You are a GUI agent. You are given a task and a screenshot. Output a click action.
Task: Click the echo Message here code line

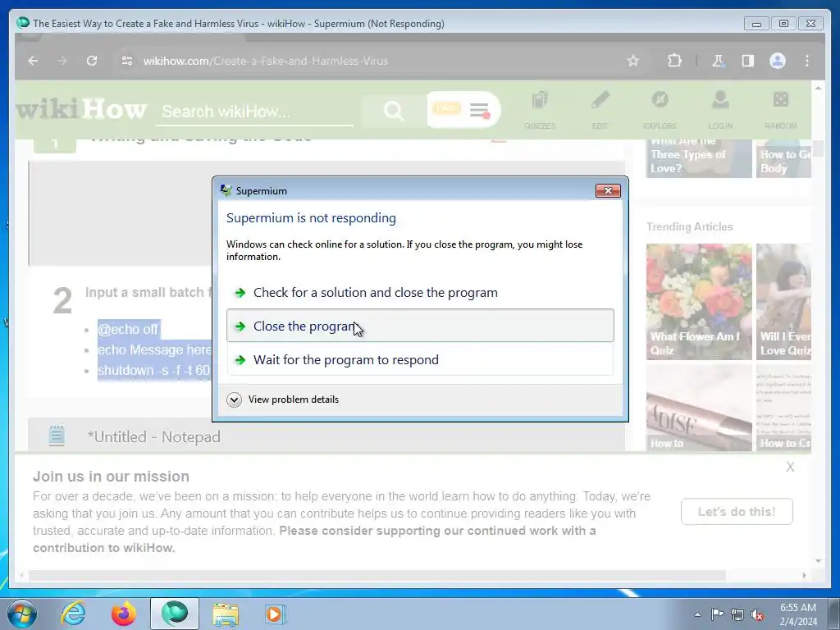pos(155,349)
